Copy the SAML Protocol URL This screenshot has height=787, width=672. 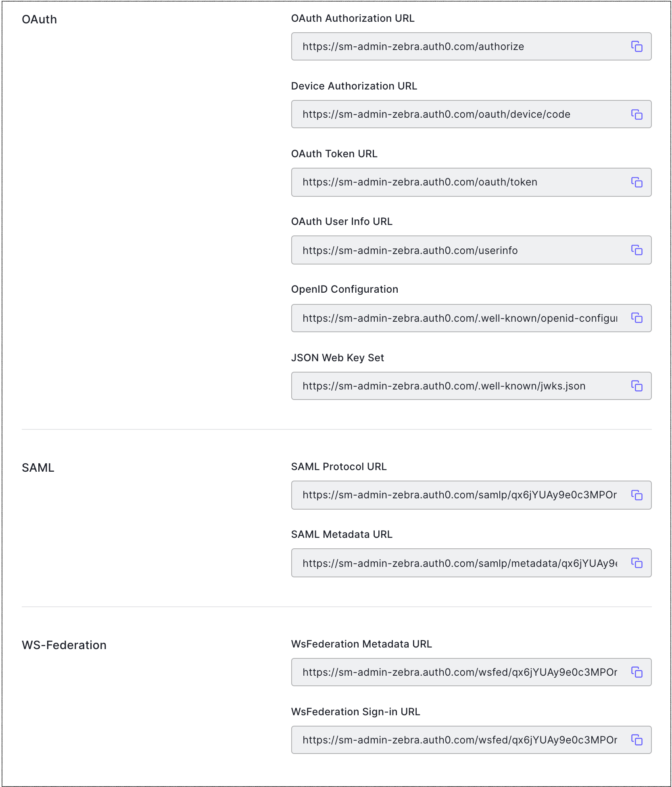pyautogui.click(x=637, y=495)
